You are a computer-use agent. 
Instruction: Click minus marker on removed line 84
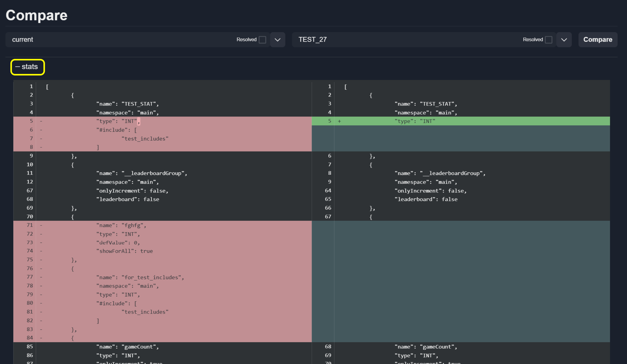coord(41,338)
